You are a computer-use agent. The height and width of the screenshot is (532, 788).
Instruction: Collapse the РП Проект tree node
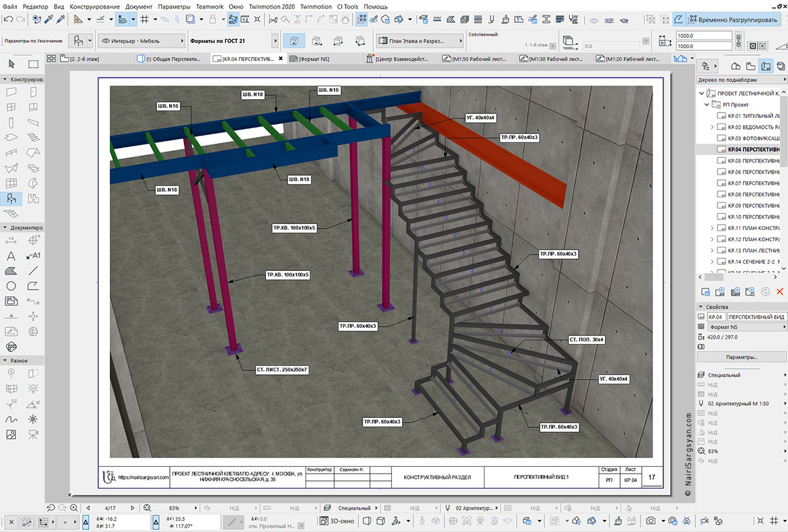[707, 105]
